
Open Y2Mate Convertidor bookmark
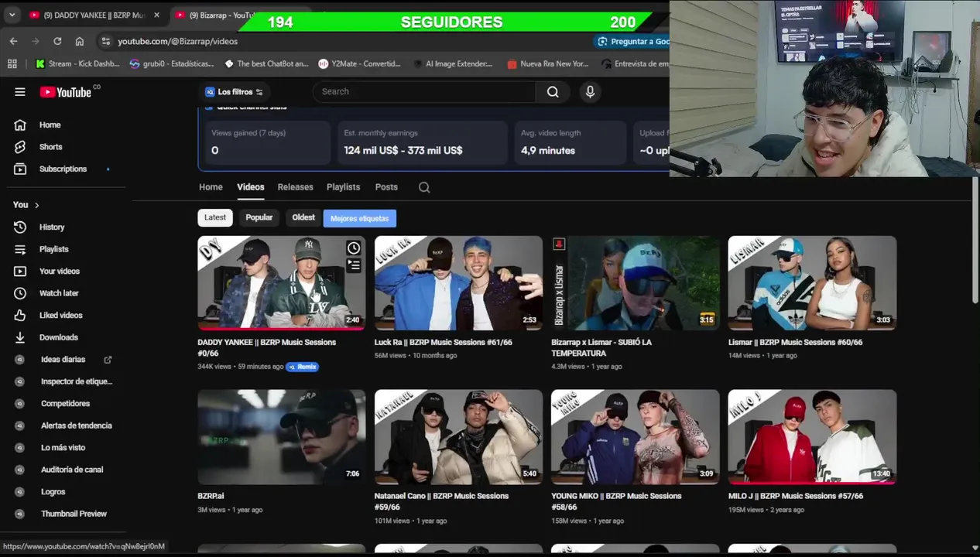click(360, 63)
